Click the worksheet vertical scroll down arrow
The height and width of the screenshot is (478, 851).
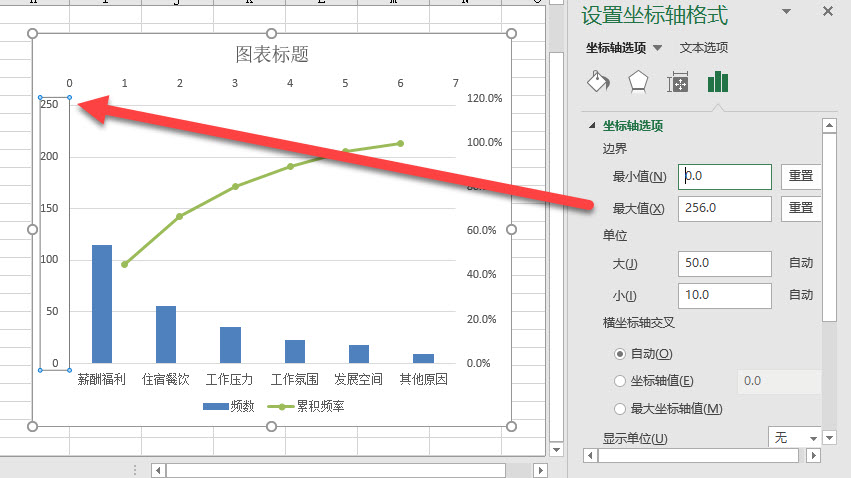coord(556,450)
